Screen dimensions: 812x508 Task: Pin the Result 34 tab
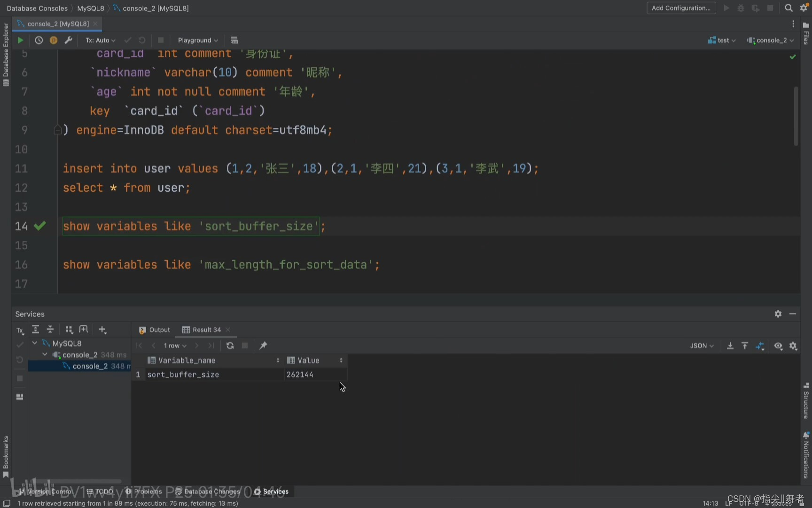(x=263, y=346)
